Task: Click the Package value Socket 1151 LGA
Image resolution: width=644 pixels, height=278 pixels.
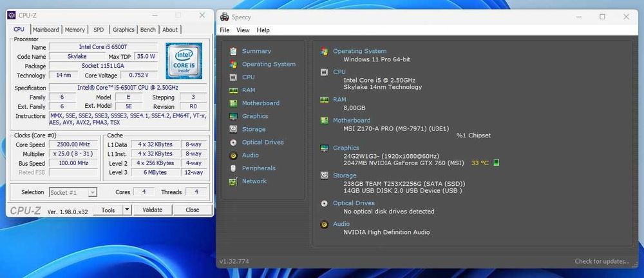Action: coord(103,66)
